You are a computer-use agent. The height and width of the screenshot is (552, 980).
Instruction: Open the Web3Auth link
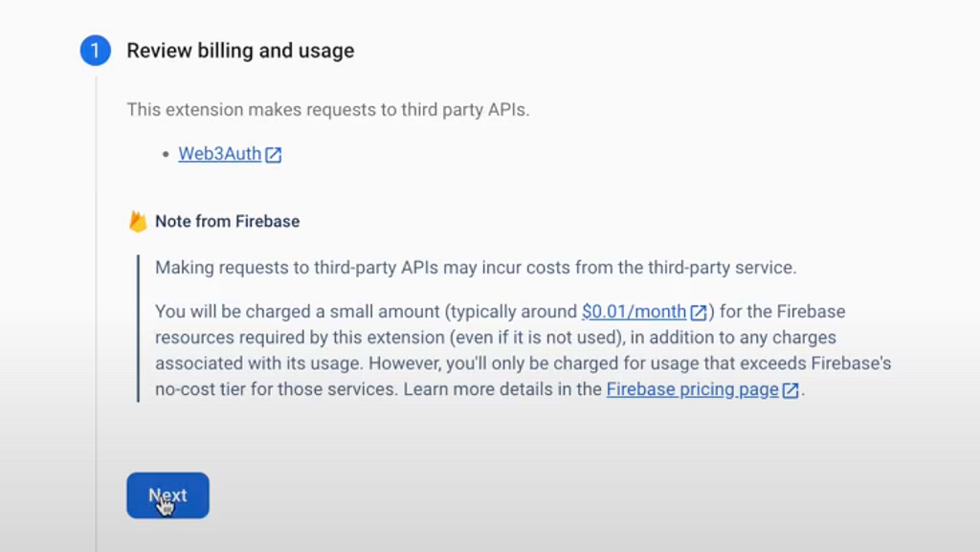click(219, 154)
